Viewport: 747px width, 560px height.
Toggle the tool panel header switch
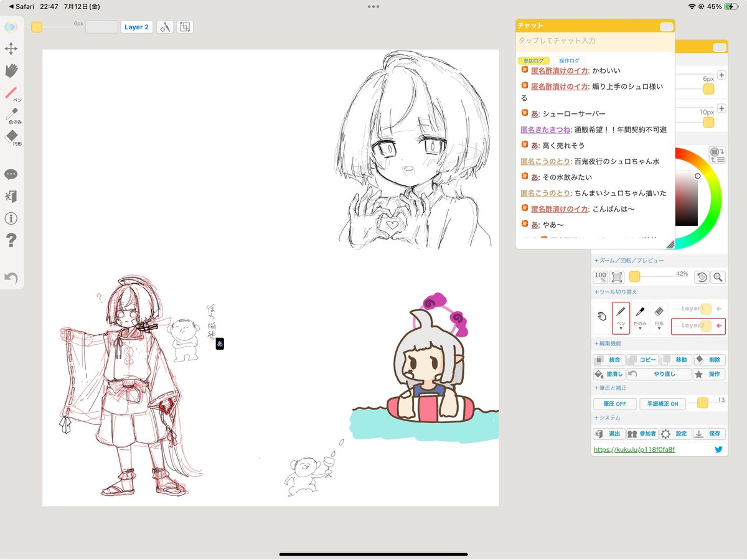[x=720, y=47]
